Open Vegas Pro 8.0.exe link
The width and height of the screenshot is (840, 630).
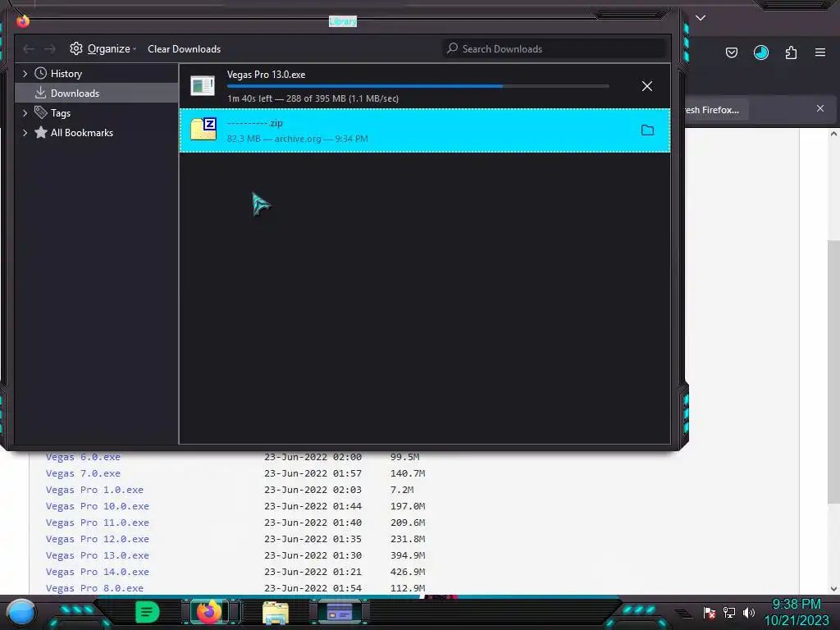(x=94, y=588)
